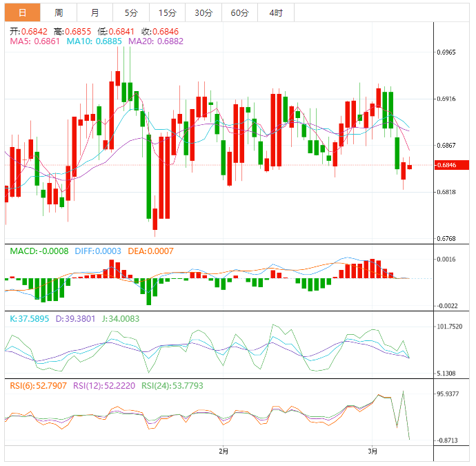Click the red 0.6846 current price tag
Image resolution: width=476 pixels, height=466 pixels.
pos(452,165)
